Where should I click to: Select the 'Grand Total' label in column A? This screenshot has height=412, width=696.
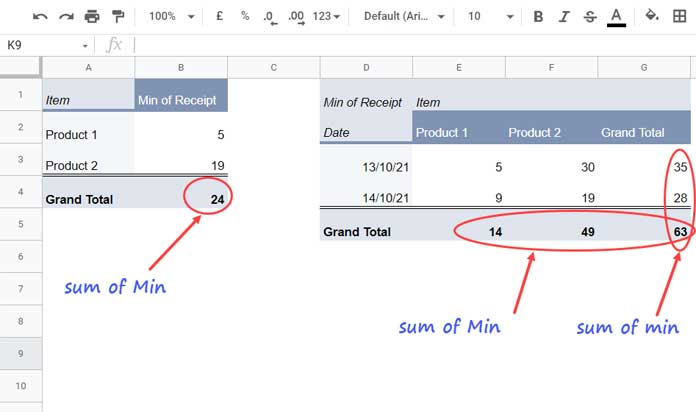pyautogui.click(x=88, y=192)
